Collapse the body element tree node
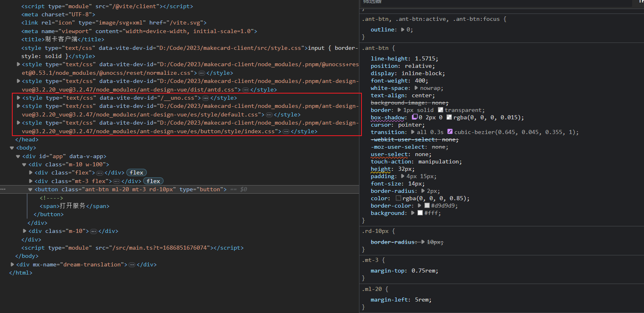The width and height of the screenshot is (644, 313). coord(12,148)
